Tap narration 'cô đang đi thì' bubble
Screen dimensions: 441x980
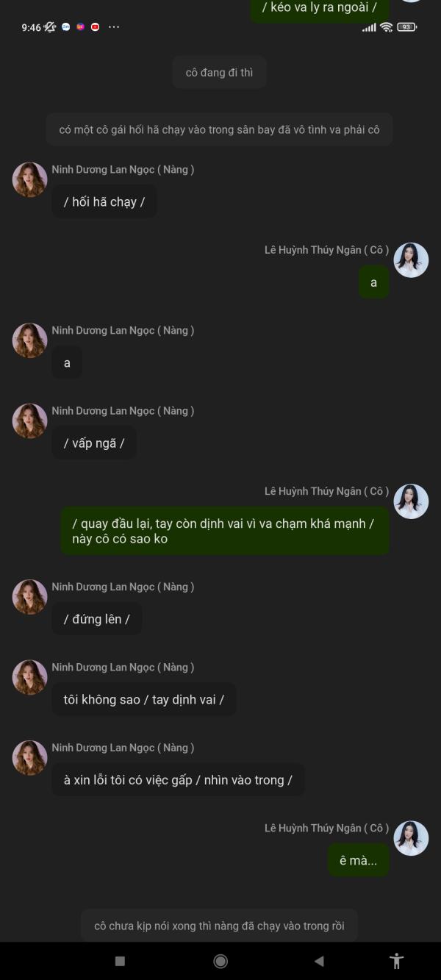(219, 73)
